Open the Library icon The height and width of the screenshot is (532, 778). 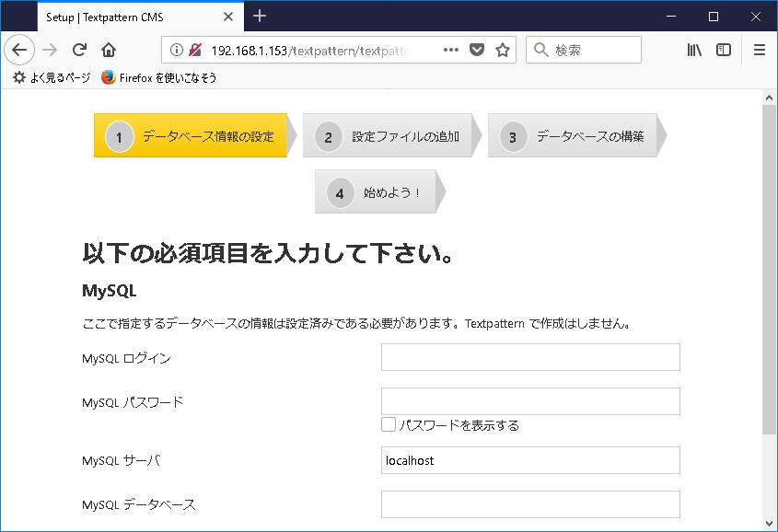(693, 50)
